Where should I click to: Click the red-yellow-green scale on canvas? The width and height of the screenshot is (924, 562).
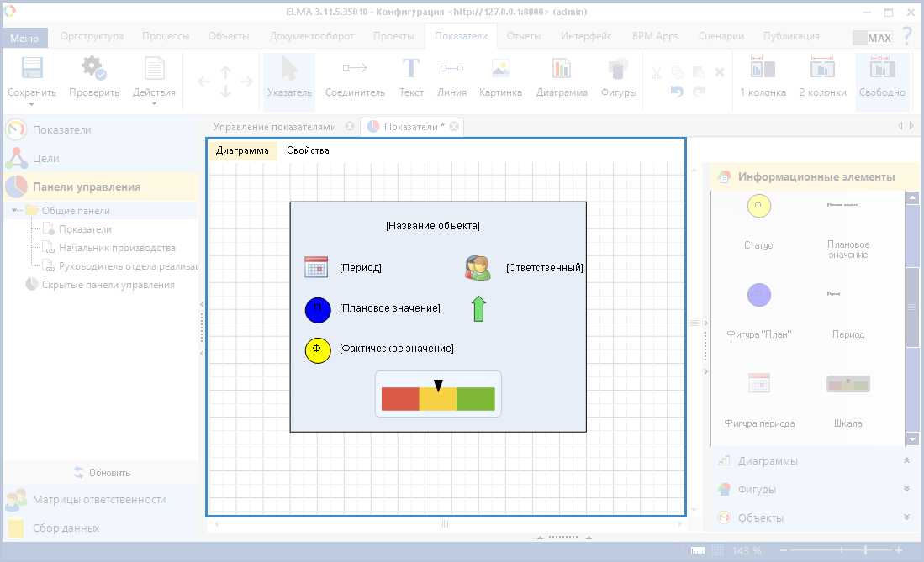[438, 398]
